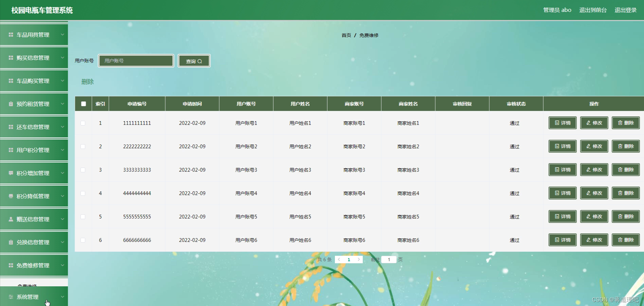The width and height of the screenshot is (644, 306).
Task: Click the 删除 bulk-delete button above the table
Action: tap(88, 81)
